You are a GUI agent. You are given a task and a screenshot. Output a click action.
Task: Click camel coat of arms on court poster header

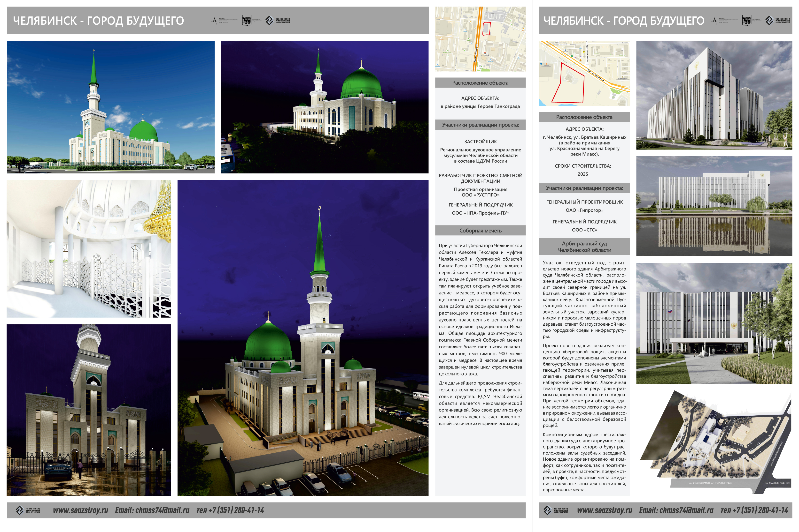click(746, 20)
